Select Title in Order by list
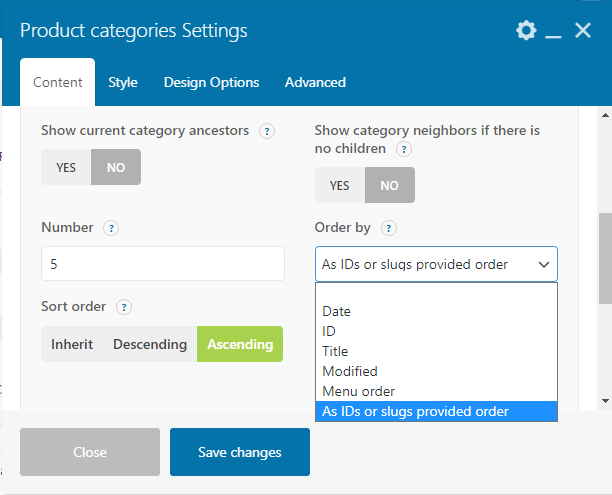This screenshot has height=495, width=612. tap(335, 351)
